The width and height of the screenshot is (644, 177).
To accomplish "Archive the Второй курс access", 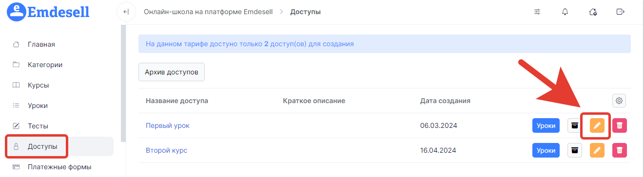I will point(575,150).
